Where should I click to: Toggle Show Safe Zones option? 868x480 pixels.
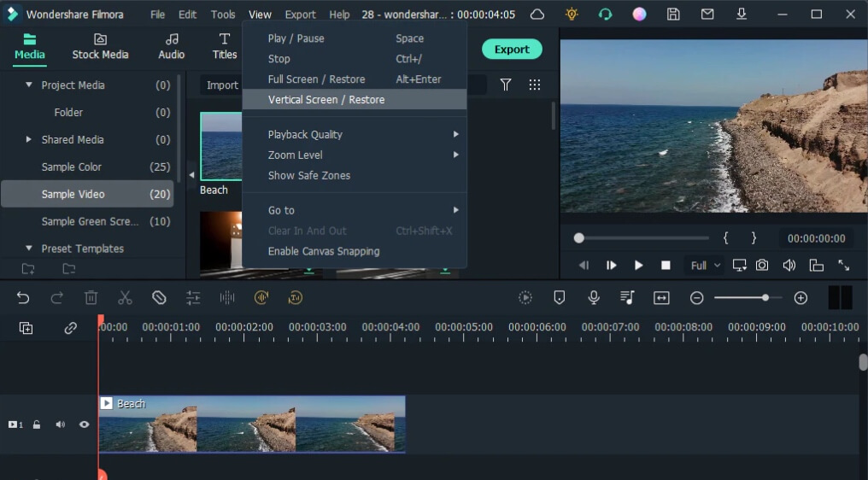pyautogui.click(x=355, y=175)
